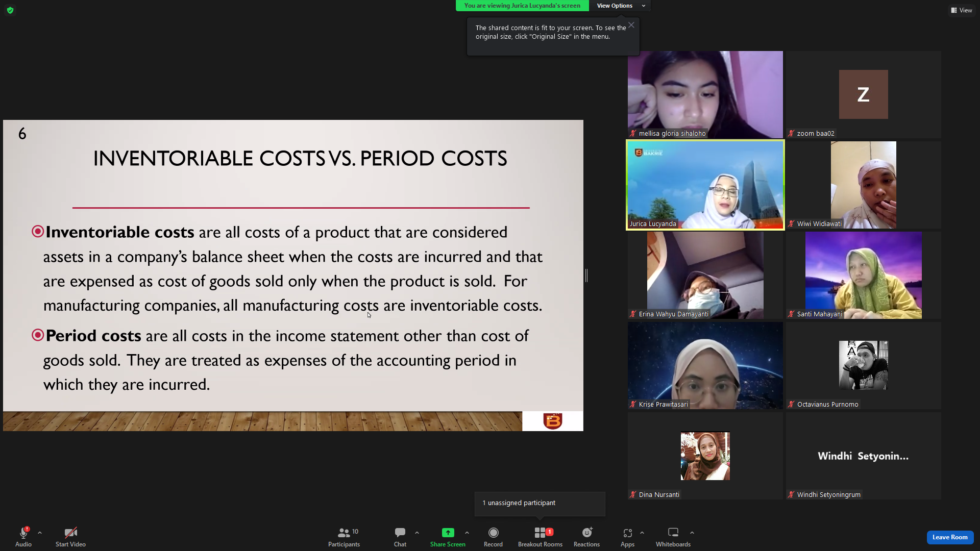Click the muted mic icon beside Dina Nursanti
The image size is (980, 551).
633,495
